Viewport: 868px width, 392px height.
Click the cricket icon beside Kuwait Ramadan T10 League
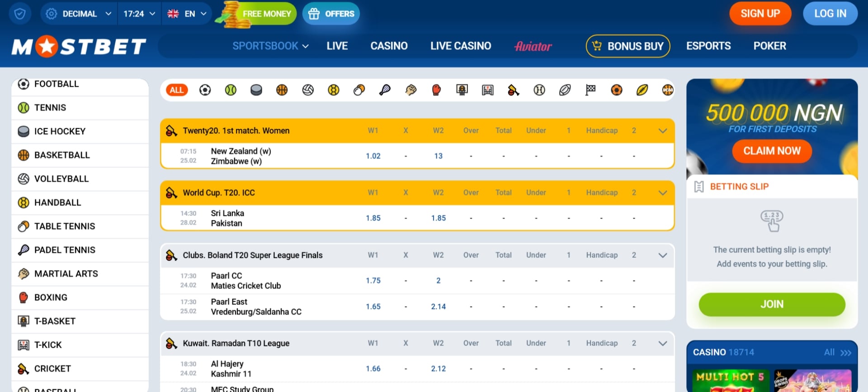tap(171, 343)
